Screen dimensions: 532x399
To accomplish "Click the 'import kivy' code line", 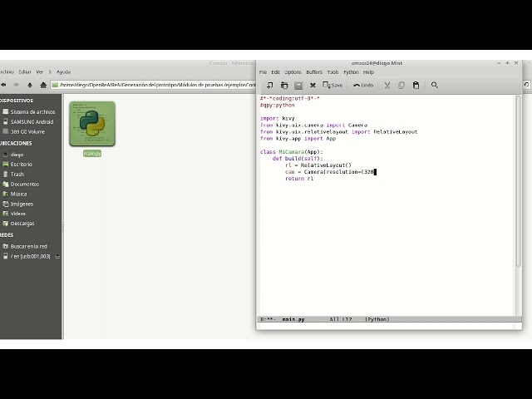I will [277, 118].
